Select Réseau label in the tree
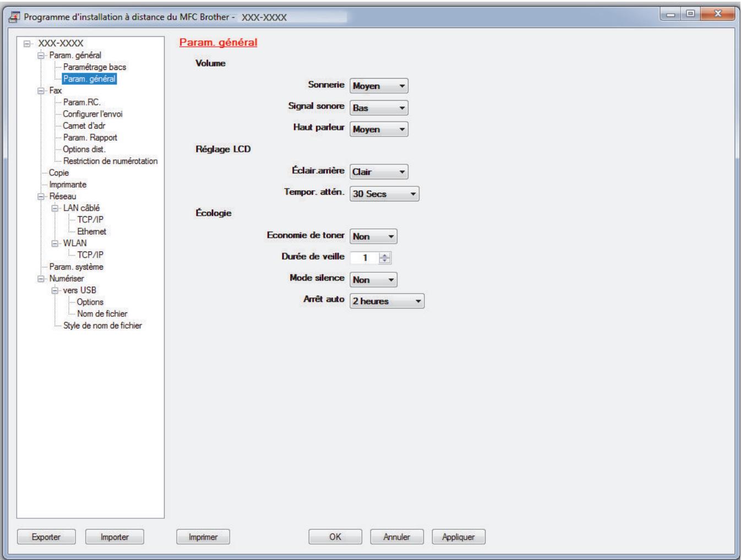 (63, 196)
